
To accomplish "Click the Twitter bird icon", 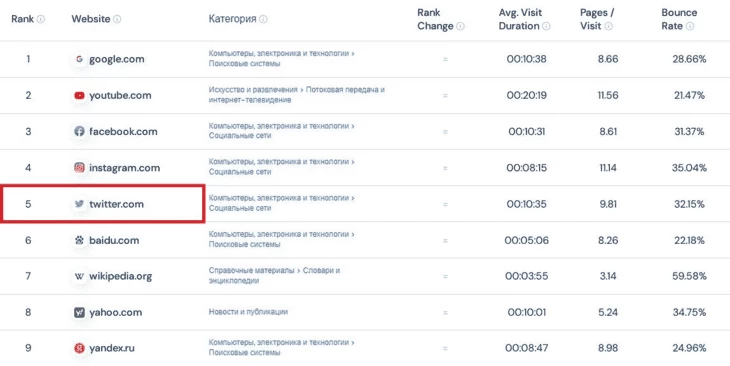I will (x=80, y=204).
